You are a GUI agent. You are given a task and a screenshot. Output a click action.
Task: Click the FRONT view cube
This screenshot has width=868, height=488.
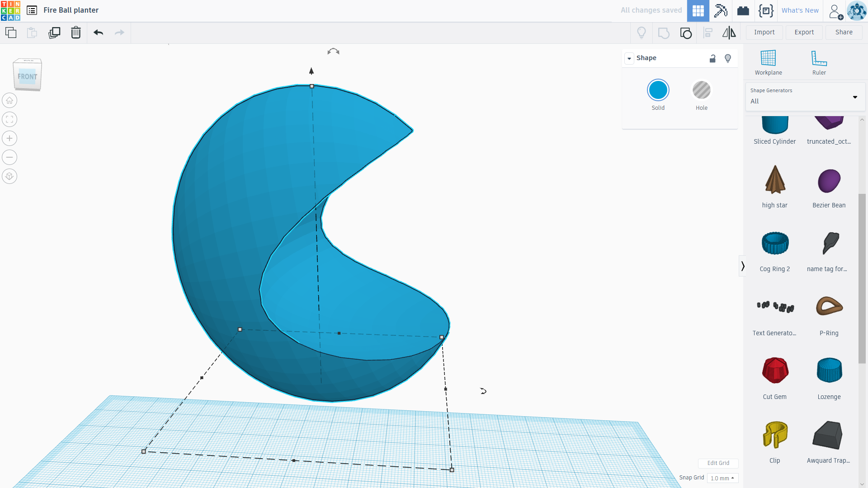28,75
